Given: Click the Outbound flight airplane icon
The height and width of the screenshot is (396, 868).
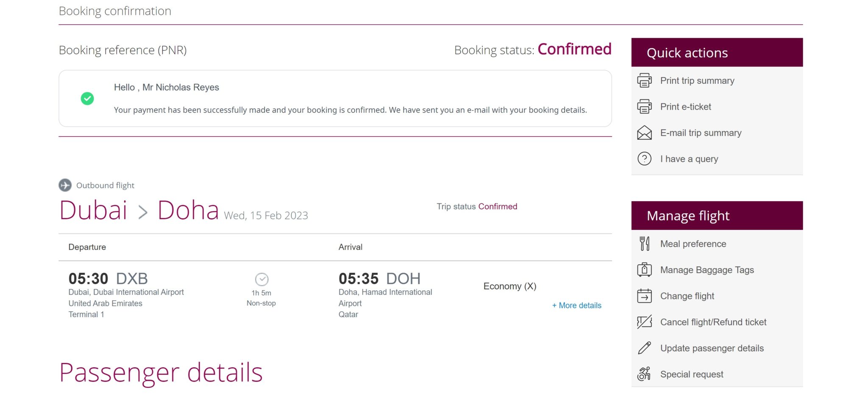Looking at the screenshot, I should point(65,185).
